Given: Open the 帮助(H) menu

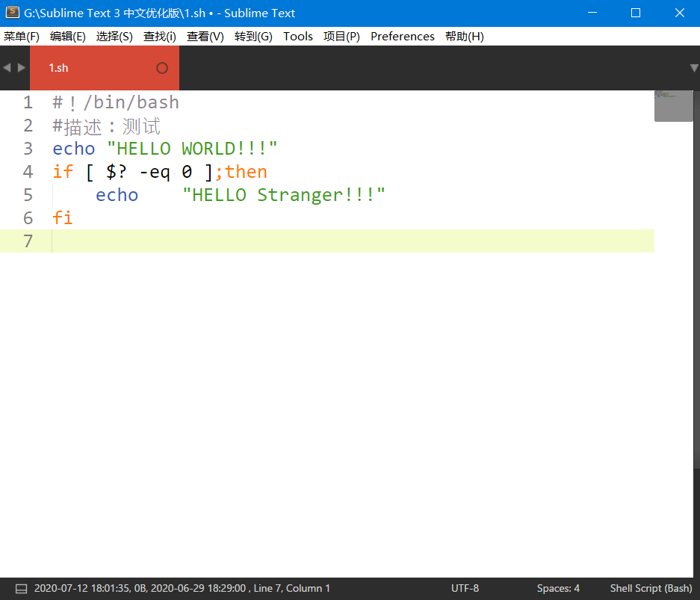Looking at the screenshot, I should pos(464,36).
